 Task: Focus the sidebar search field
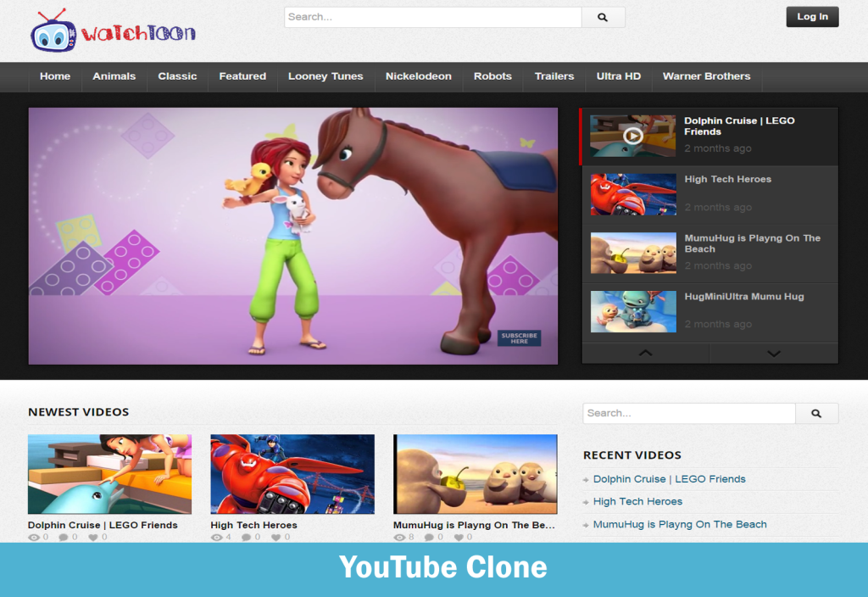[x=689, y=413]
